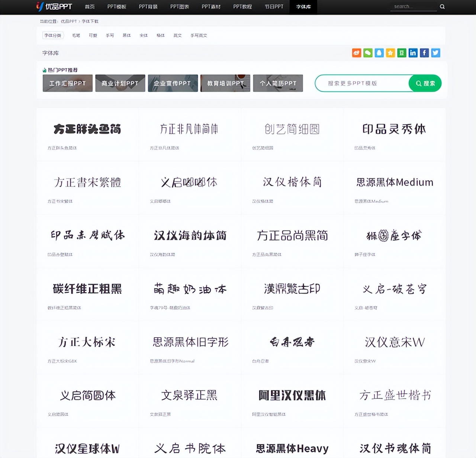476x458 pixels.
Task: Open the 商业计划PPT banner
Action: pos(120,83)
